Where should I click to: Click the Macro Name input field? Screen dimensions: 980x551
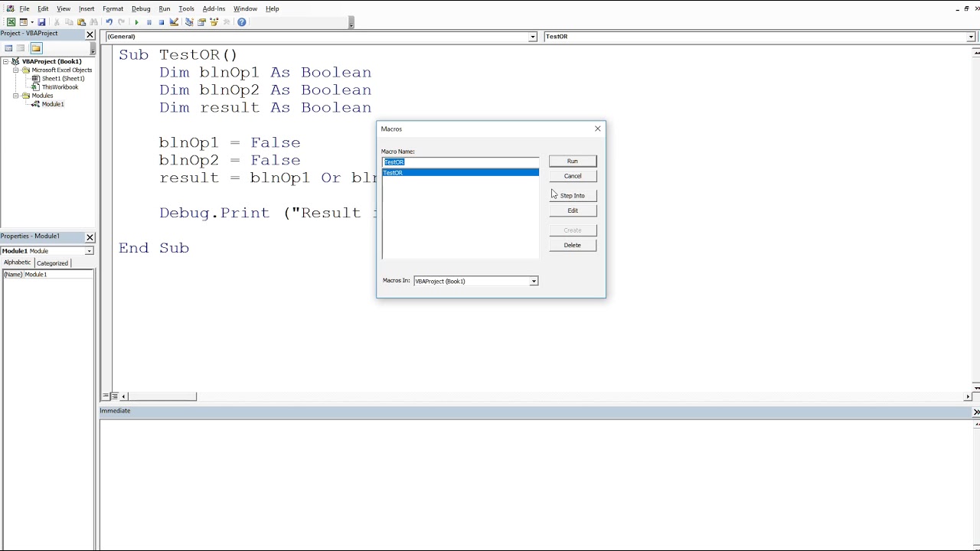point(460,161)
